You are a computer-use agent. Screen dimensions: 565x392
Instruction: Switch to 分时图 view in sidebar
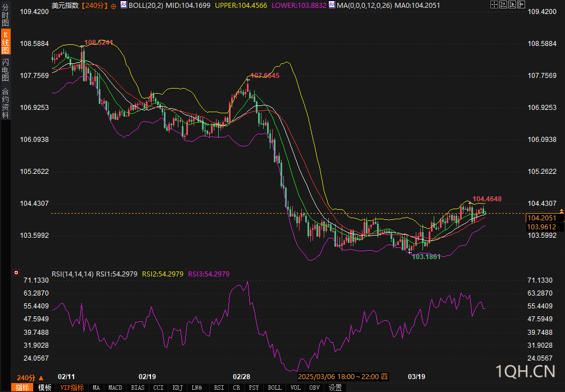[x=6, y=15]
